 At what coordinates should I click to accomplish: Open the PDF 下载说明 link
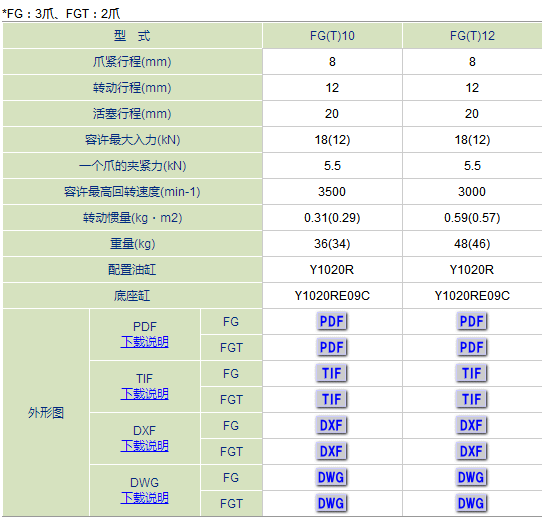(145, 342)
